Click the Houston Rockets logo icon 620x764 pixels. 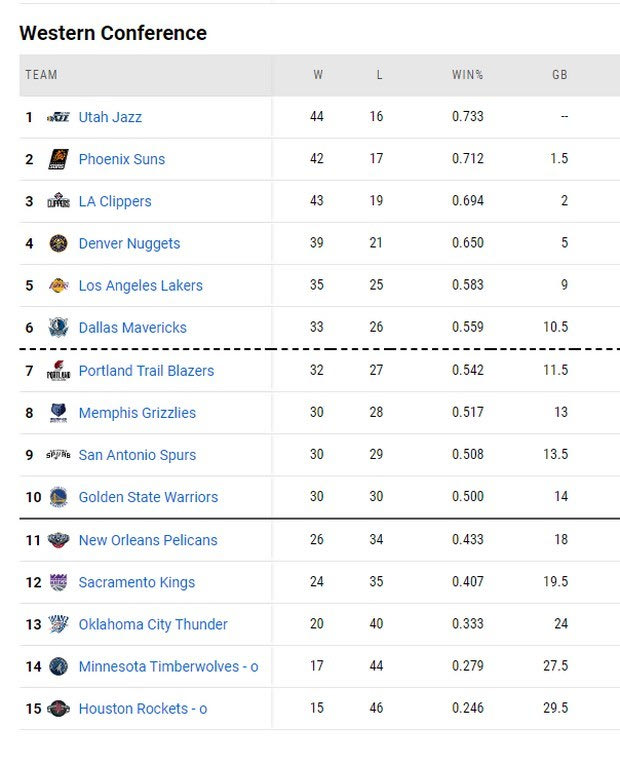point(58,709)
